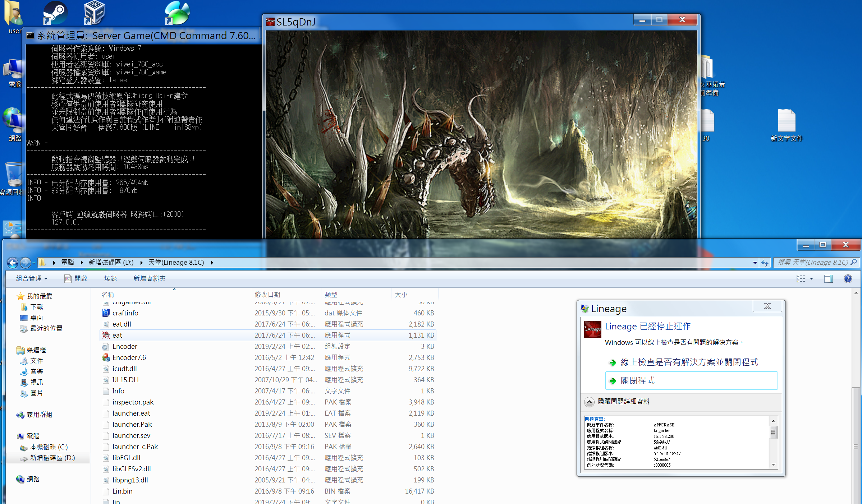This screenshot has height=504, width=862.
Task: Click the Explorer search box
Action: click(812, 263)
